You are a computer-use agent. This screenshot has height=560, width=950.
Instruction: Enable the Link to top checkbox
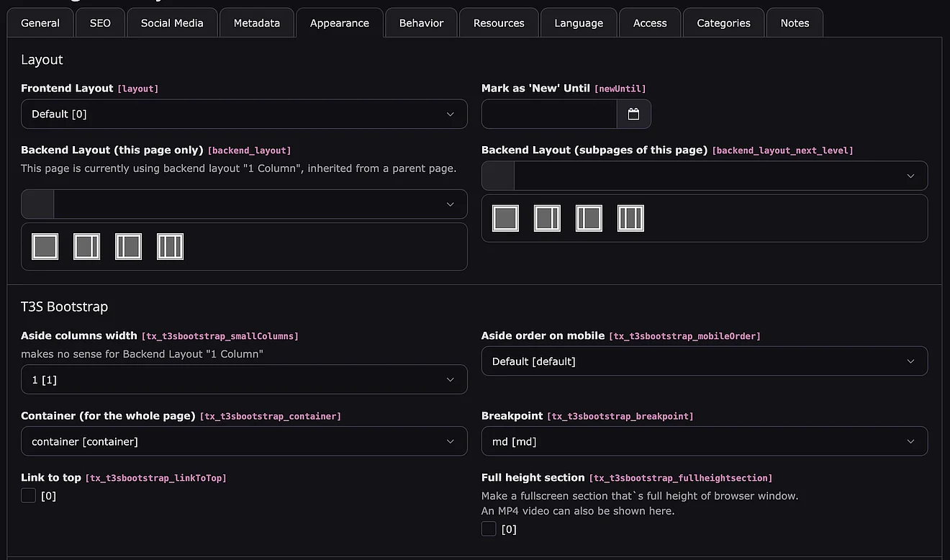point(29,495)
